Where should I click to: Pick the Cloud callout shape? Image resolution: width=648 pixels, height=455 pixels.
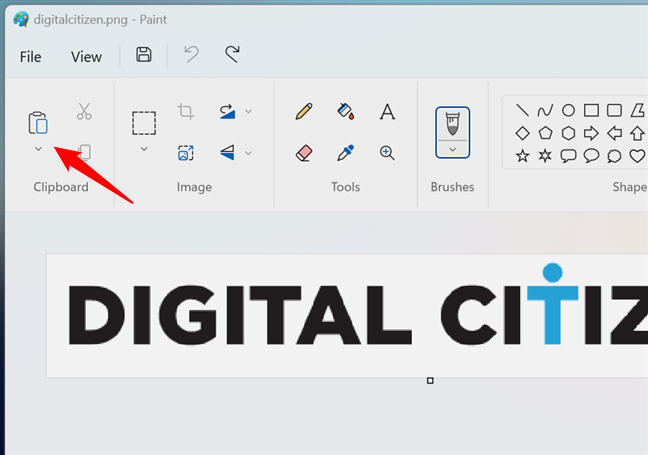614,156
